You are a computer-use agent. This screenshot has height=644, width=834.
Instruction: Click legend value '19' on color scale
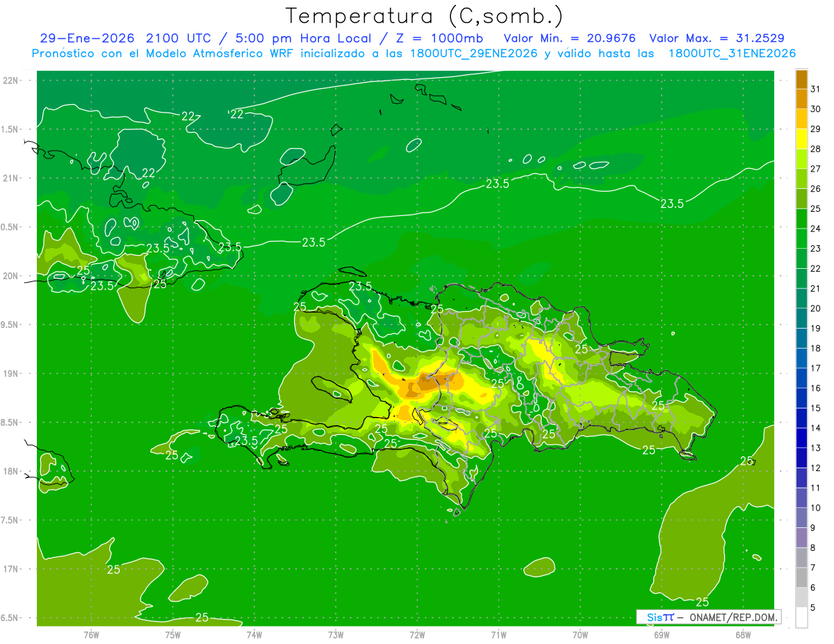(815, 328)
